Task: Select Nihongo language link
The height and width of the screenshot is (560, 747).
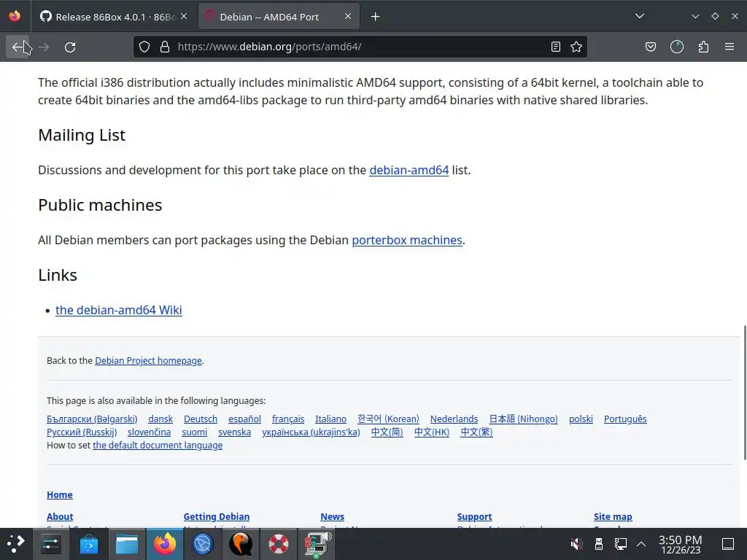Action: click(x=523, y=419)
